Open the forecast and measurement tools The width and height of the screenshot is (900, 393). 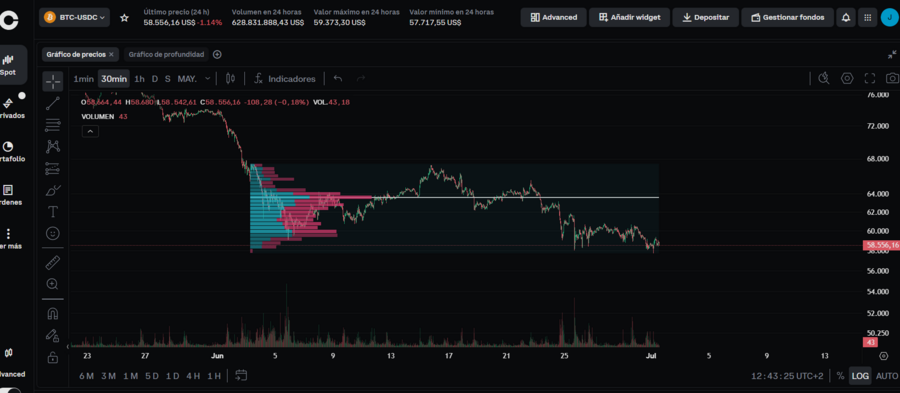coord(53,168)
